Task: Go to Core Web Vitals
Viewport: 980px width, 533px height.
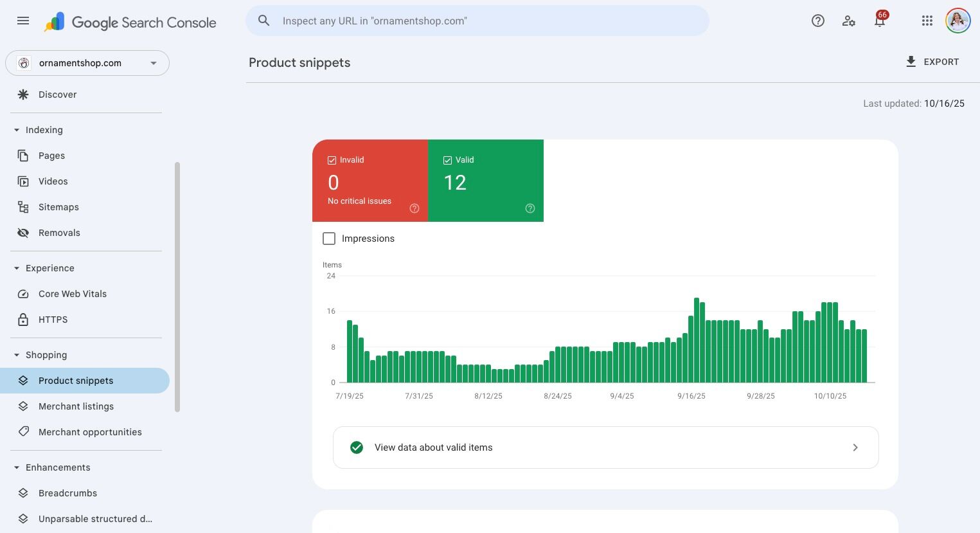Action: [72, 294]
